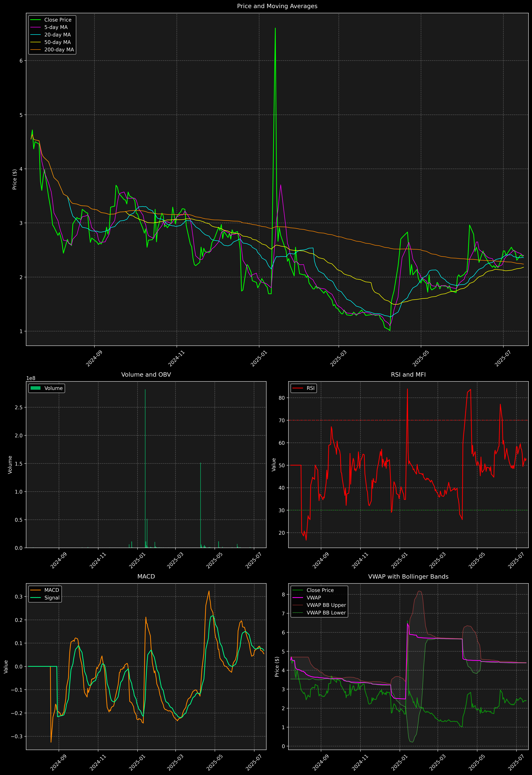Image resolution: width=532 pixels, height=775 pixels.
Task: Click 'Price ($)' y-axis label of top chart
Action: coord(15,179)
